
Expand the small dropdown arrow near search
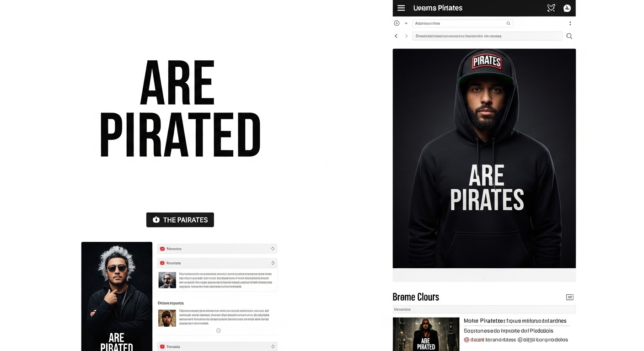point(406,23)
